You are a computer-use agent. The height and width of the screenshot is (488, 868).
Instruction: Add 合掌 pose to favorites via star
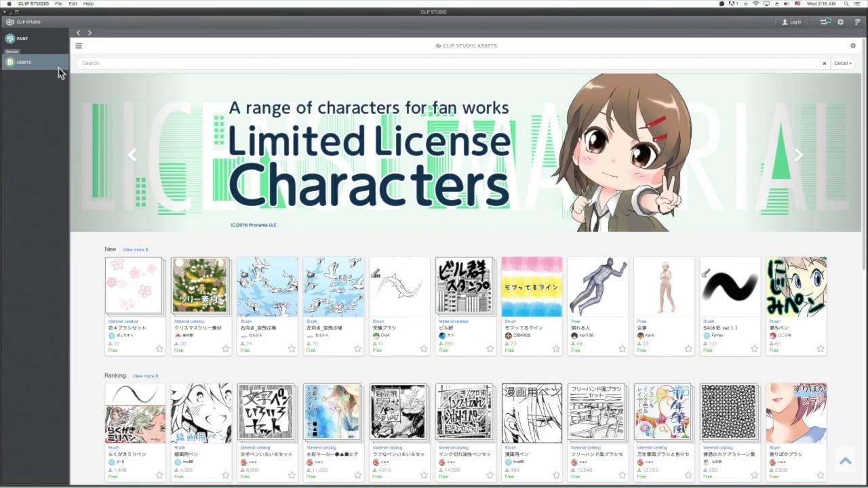pyautogui.click(x=688, y=349)
